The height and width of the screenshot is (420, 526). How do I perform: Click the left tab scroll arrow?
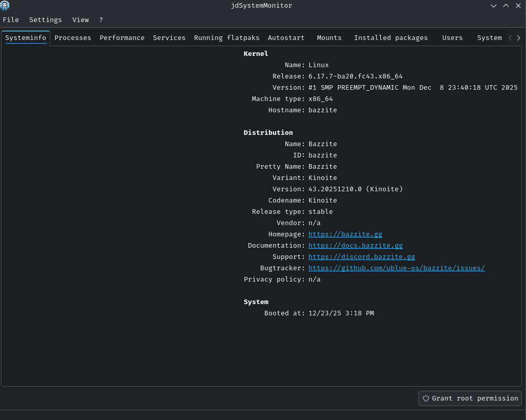(511, 37)
